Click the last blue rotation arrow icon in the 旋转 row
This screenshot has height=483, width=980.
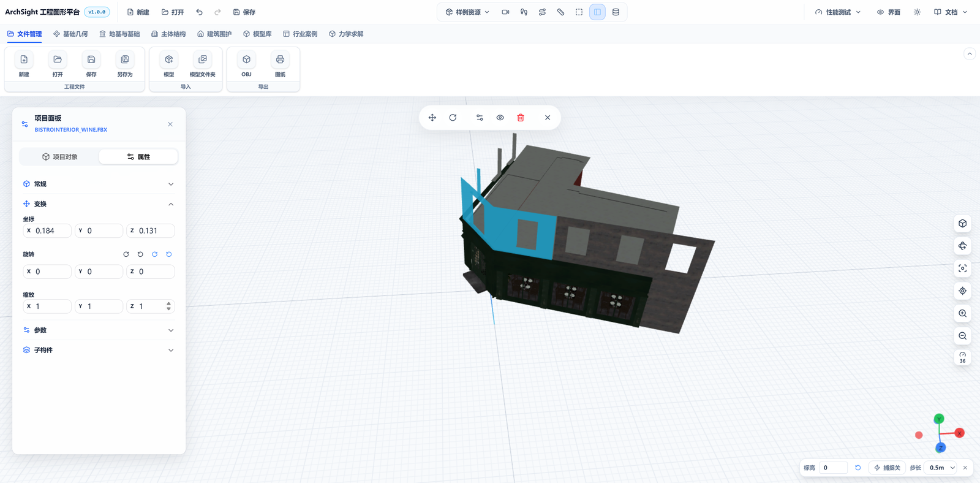[x=169, y=254]
